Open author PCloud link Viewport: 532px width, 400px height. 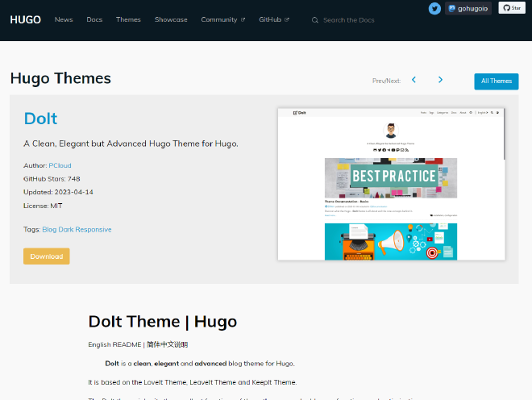60,165
